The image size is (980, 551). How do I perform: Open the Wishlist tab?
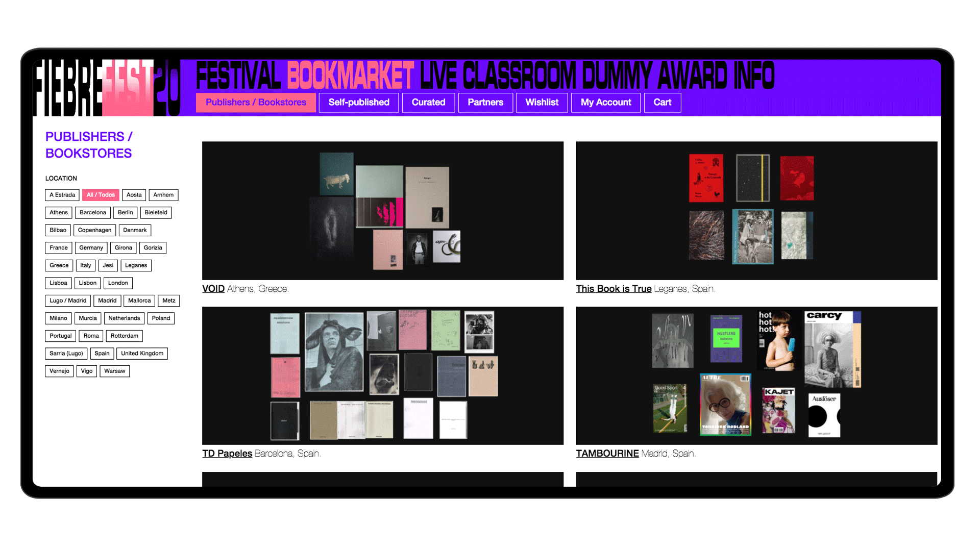tap(542, 103)
